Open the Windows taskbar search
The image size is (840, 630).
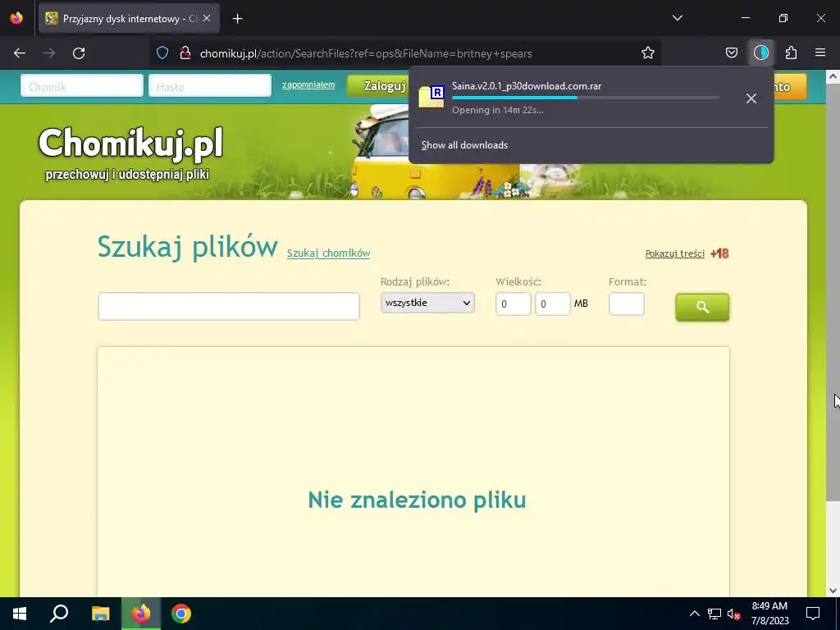click(59, 614)
